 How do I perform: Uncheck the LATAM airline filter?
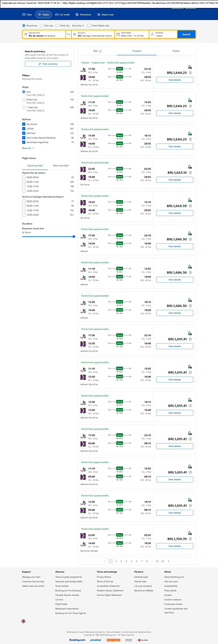point(24,129)
